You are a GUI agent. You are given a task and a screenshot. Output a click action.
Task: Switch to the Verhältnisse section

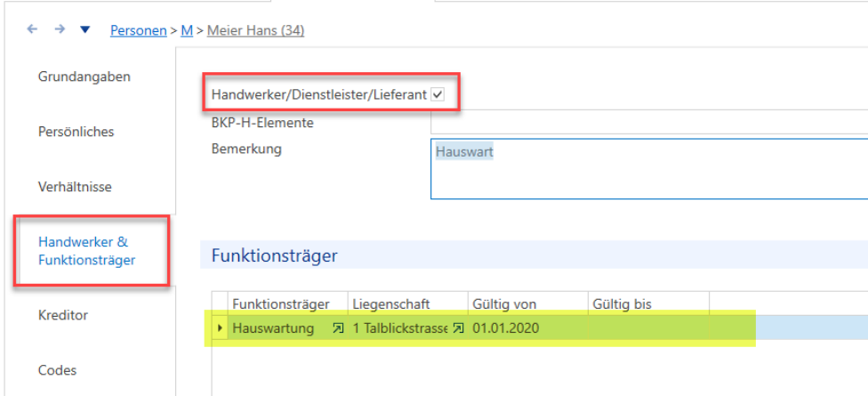pos(75,187)
